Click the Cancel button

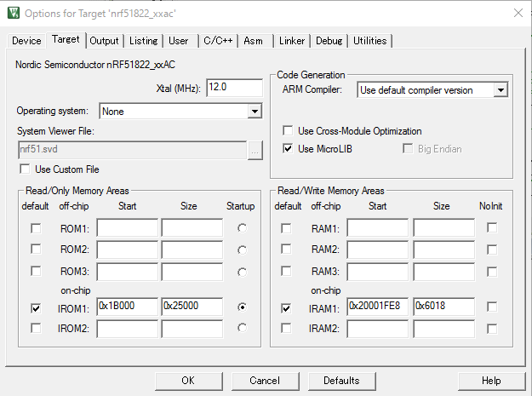pos(266,381)
